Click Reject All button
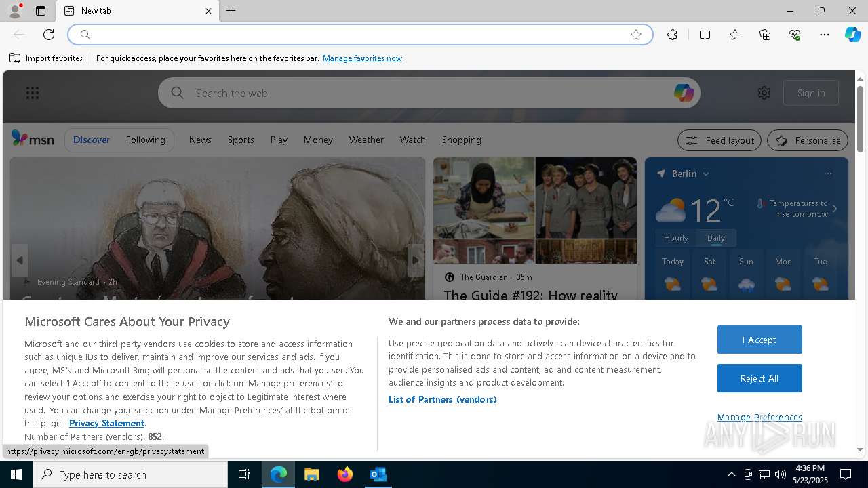This screenshot has height=488, width=868. (759, 378)
